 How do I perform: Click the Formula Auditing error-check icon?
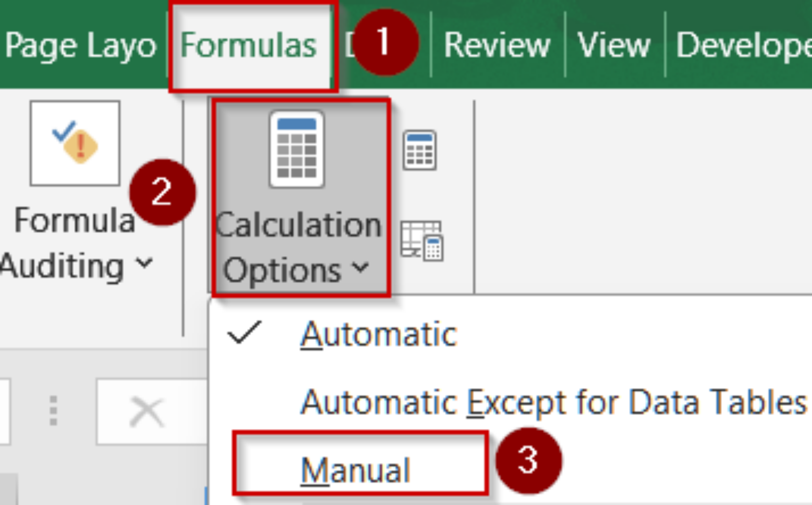coord(75,143)
